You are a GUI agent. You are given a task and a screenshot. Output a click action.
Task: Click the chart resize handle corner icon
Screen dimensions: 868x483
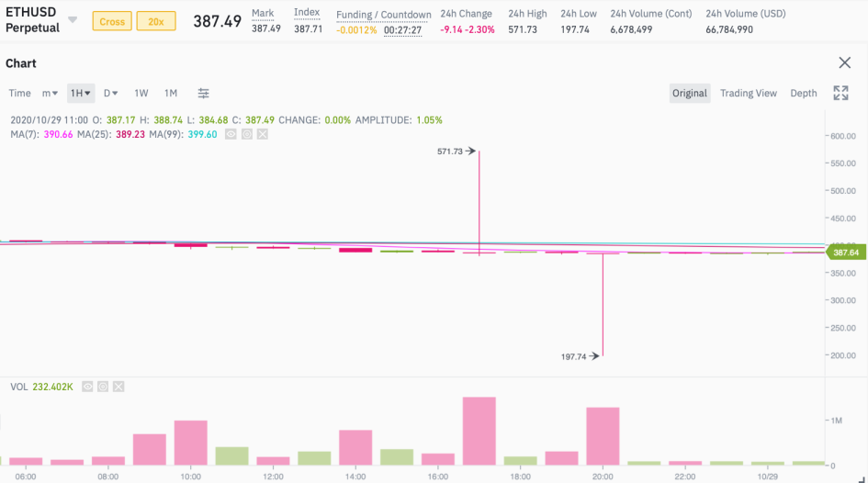[862, 479]
